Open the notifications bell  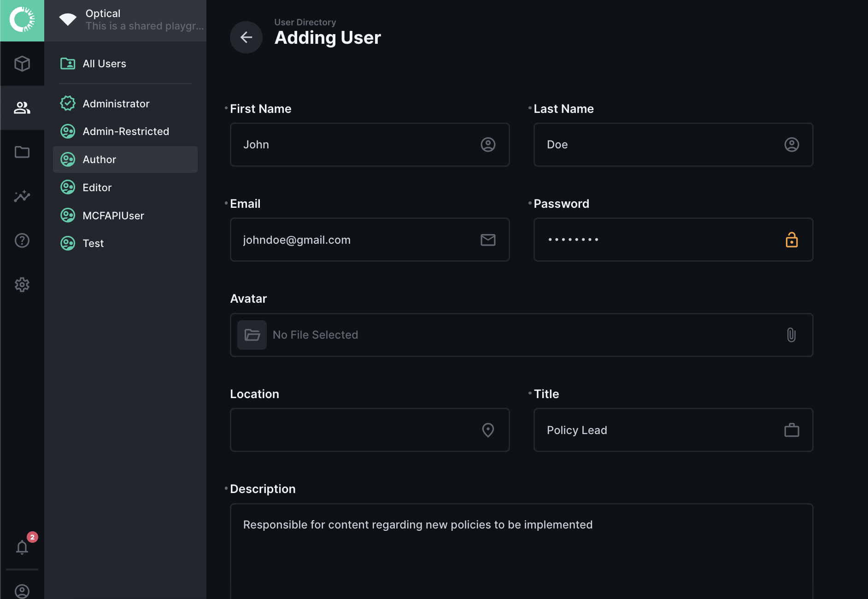(22, 547)
